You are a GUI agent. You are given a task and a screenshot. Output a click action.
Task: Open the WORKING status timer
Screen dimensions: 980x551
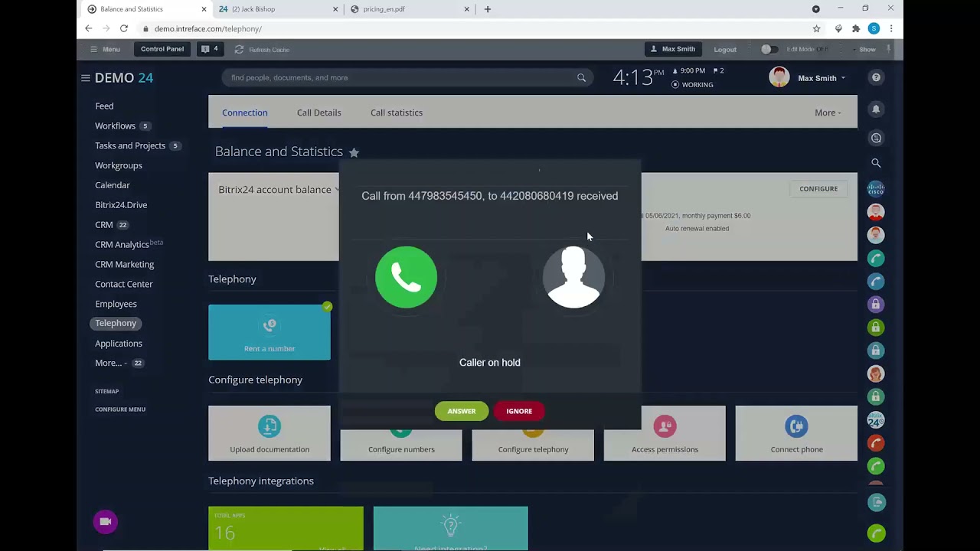click(x=692, y=84)
